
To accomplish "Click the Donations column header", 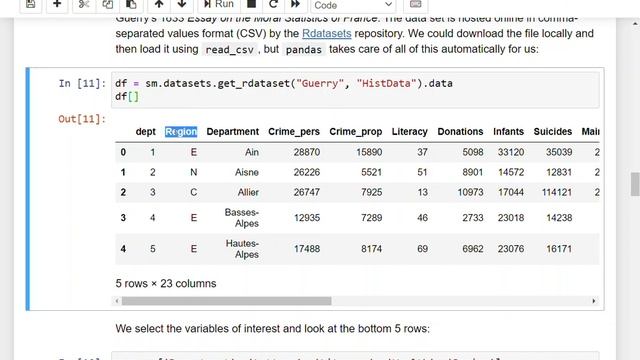I will [x=460, y=131].
